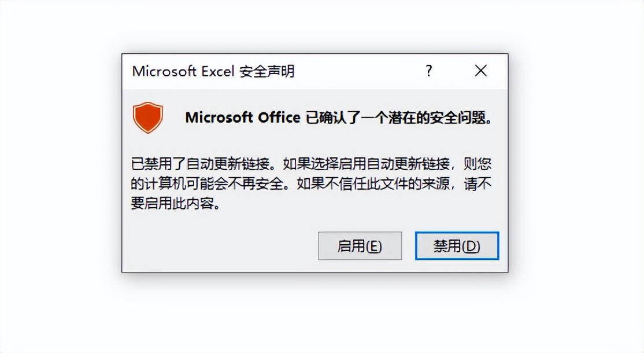Click the title text Microsoft Excel 安全声明
This screenshot has width=644, height=353.
click(213, 71)
